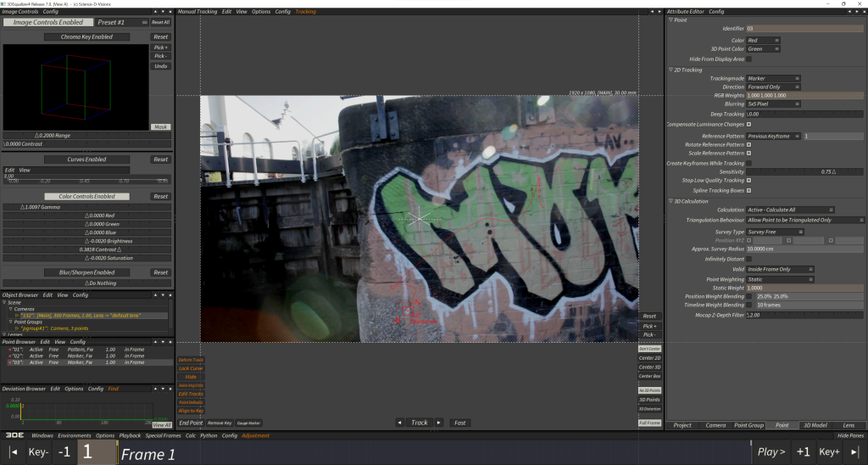Uncheck Rotate Reference Pattern

click(x=749, y=144)
